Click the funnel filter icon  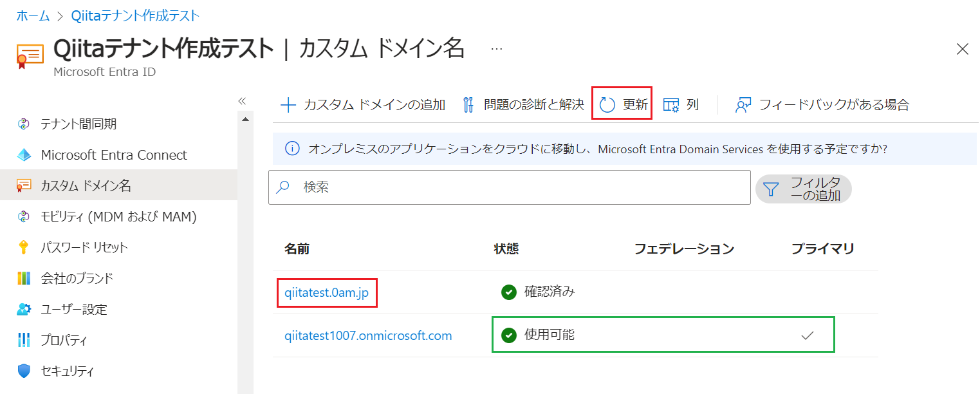click(771, 189)
